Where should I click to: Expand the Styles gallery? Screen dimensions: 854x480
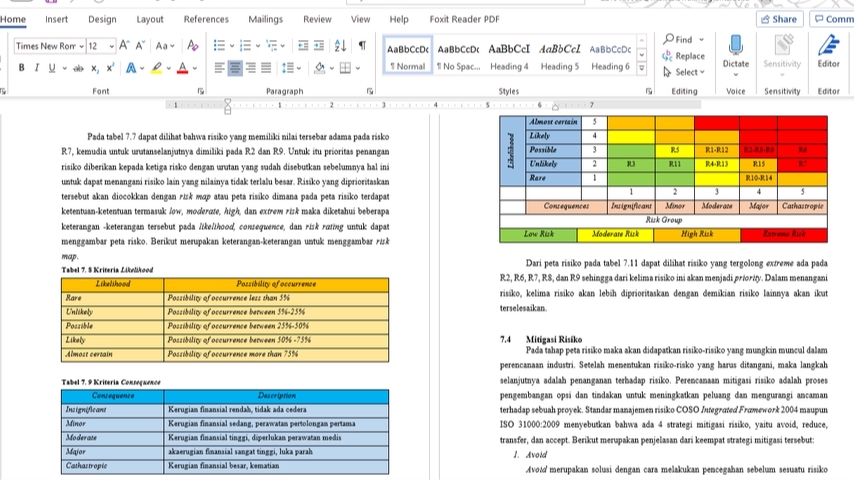642,68
